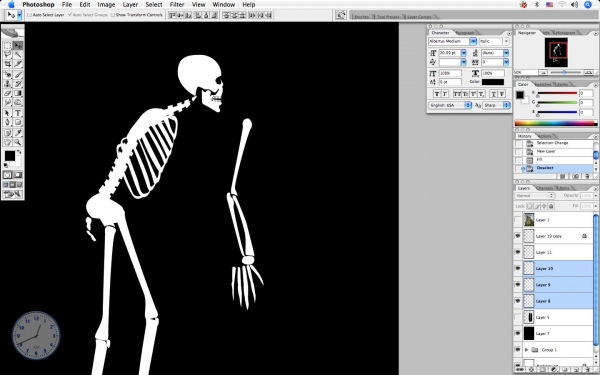
Task: Select the Type tool
Action: [18, 113]
